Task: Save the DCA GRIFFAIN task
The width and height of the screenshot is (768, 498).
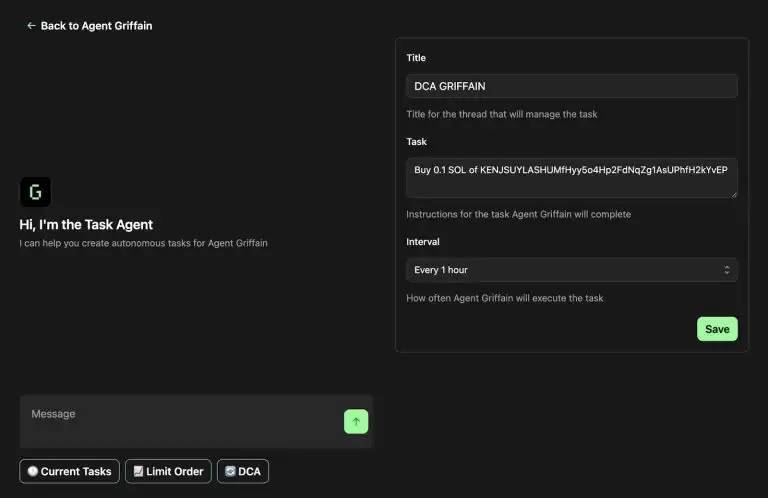Action: click(717, 329)
